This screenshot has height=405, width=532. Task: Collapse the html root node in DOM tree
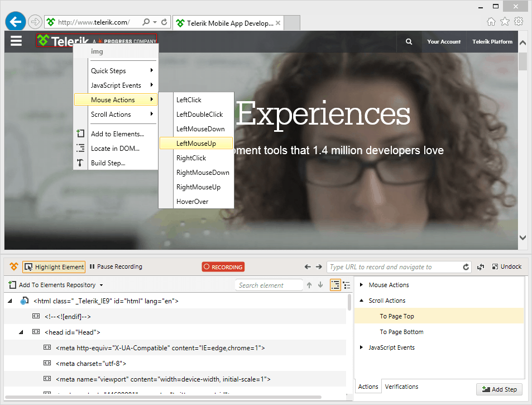coord(10,301)
